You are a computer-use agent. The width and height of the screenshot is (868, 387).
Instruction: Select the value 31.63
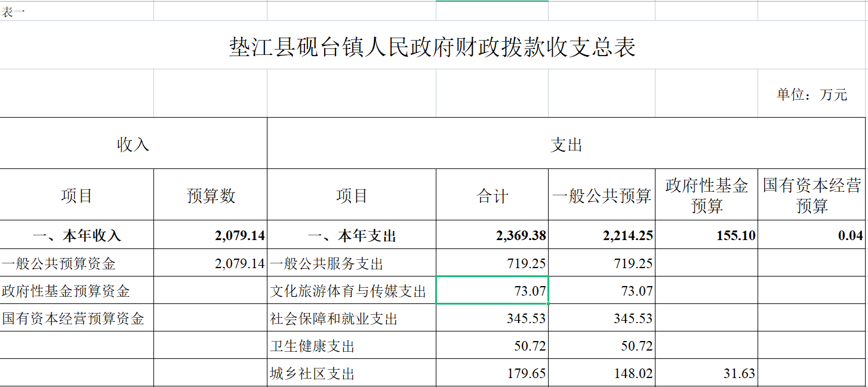pos(739,373)
